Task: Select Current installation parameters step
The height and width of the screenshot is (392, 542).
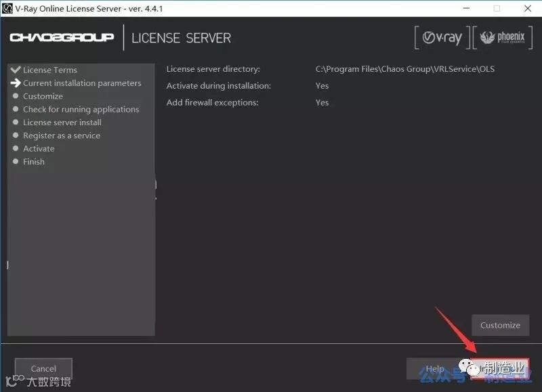Action: 82,83
